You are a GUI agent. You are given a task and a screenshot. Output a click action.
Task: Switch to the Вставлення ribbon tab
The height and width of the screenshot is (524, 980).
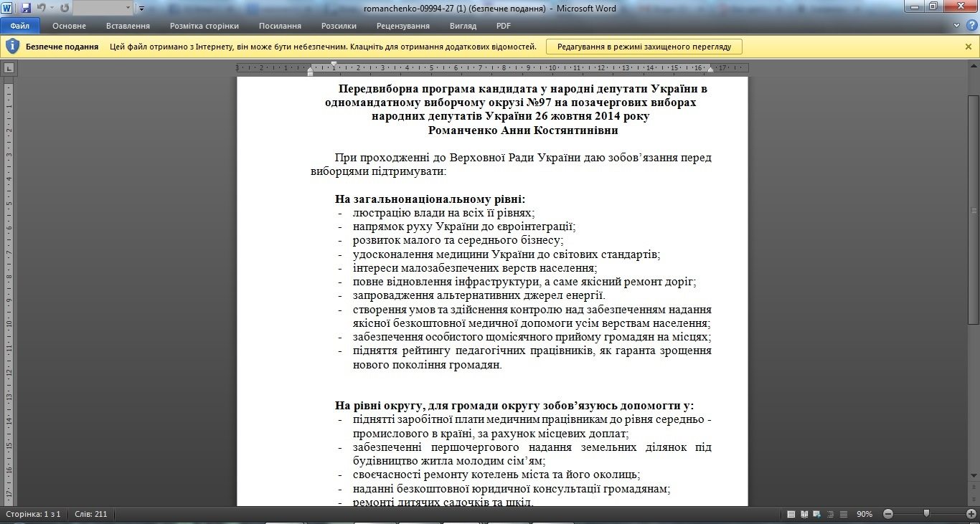128,26
